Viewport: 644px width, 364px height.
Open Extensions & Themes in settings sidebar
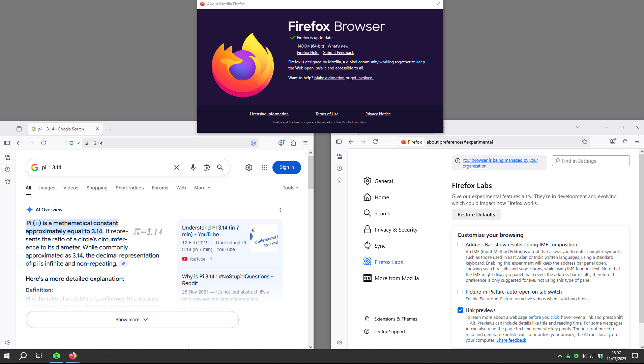[x=390, y=319]
